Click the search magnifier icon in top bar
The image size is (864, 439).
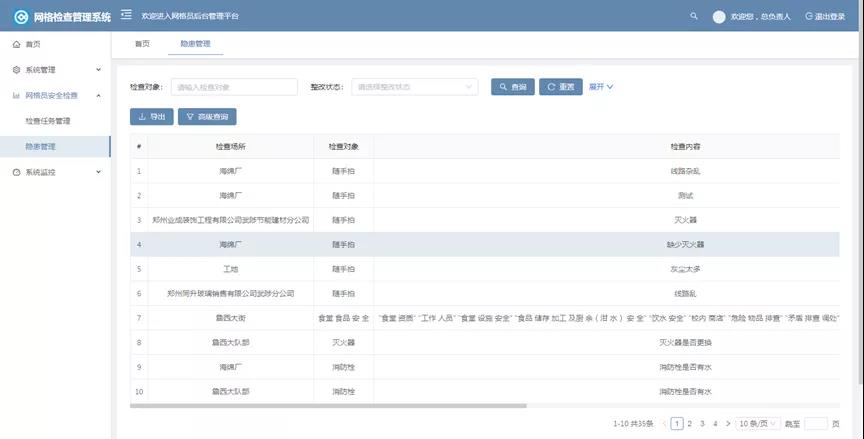pyautogui.click(x=694, y=16)
